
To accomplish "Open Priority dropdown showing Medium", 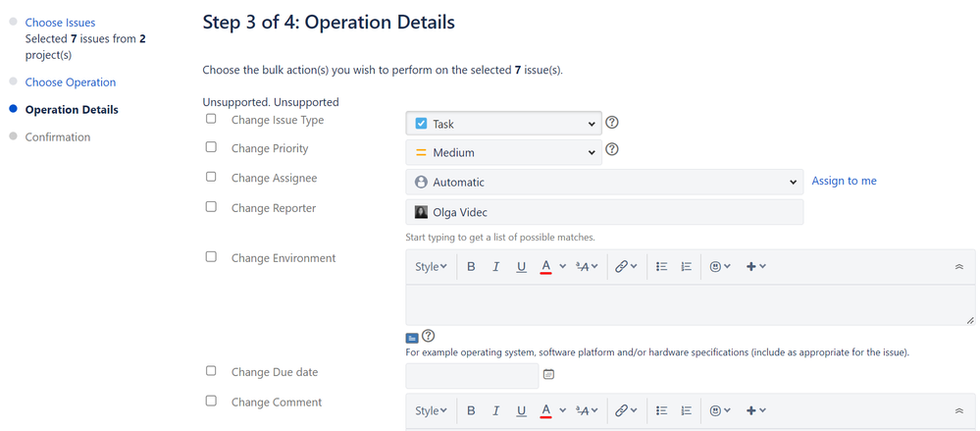I will tap(504, 152).
